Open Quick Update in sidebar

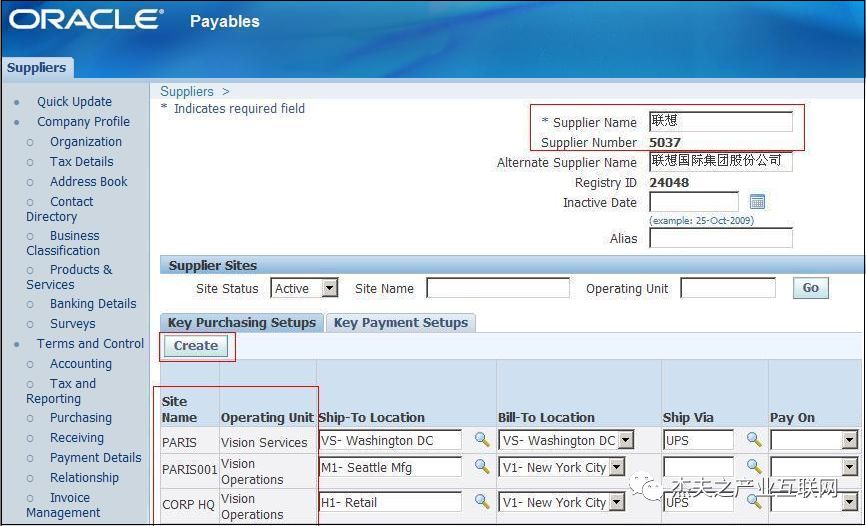pyautogui.click(x=74, y=102)
